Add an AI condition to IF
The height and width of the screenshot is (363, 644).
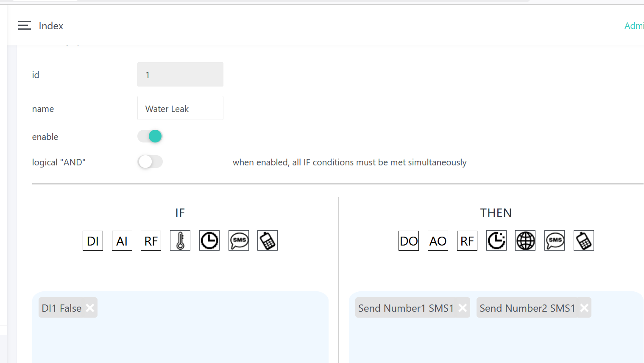point(122,241)
